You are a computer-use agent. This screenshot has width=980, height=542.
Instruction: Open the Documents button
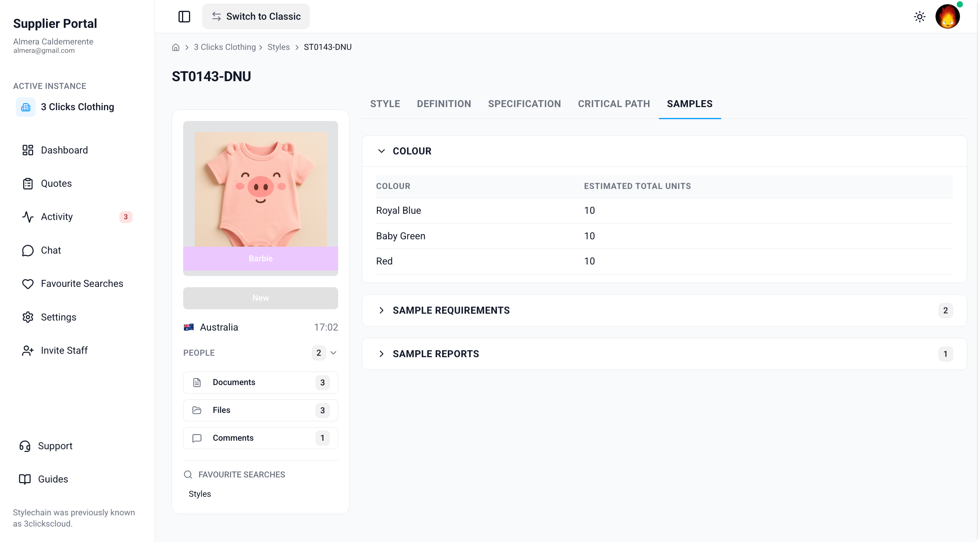pyautogui.click(x=260, y=382)
